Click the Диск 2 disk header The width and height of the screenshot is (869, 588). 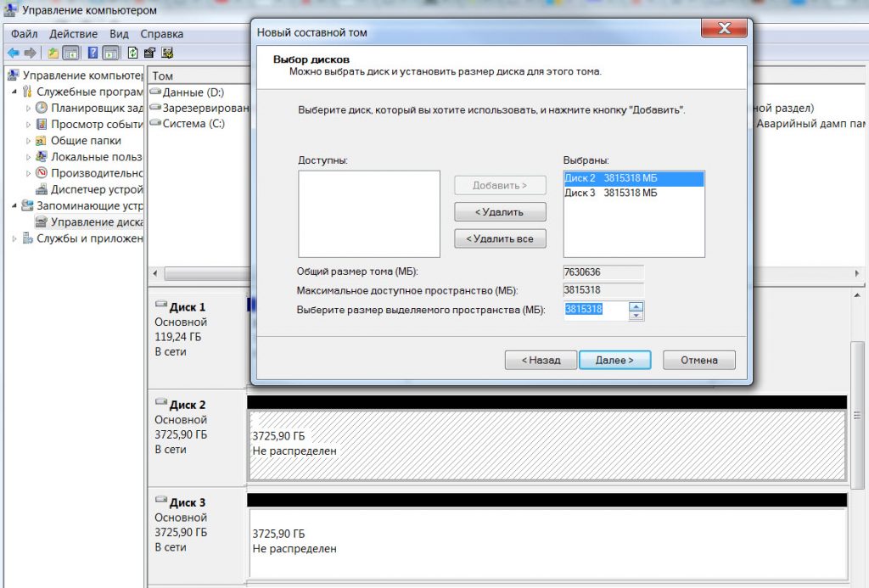tap(188, 405)
